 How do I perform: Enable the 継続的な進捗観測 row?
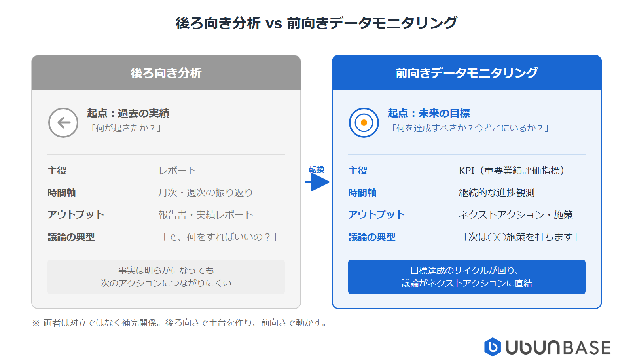[497, 193]
